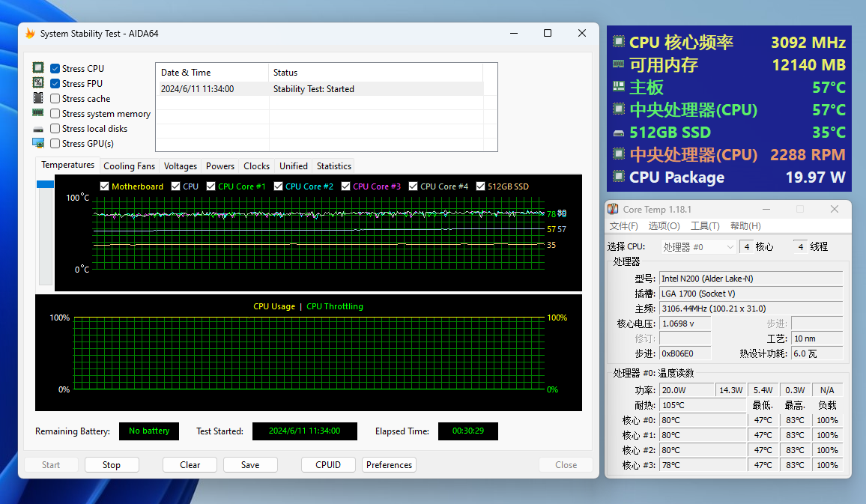Image resolution: width=866 pixels, height=504 pixels.
Task: Click the motherboard icon next to 主板
Action: point(619,87)
